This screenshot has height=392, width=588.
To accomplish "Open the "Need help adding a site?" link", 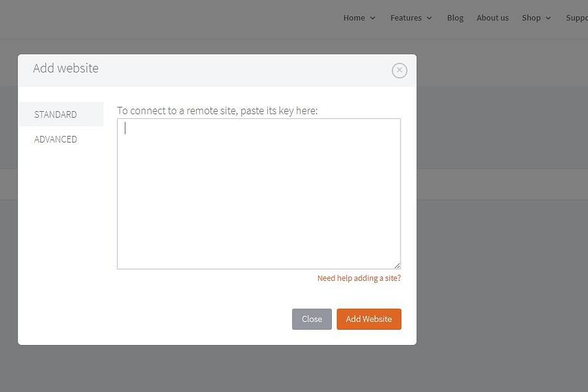I will (359, 278).
